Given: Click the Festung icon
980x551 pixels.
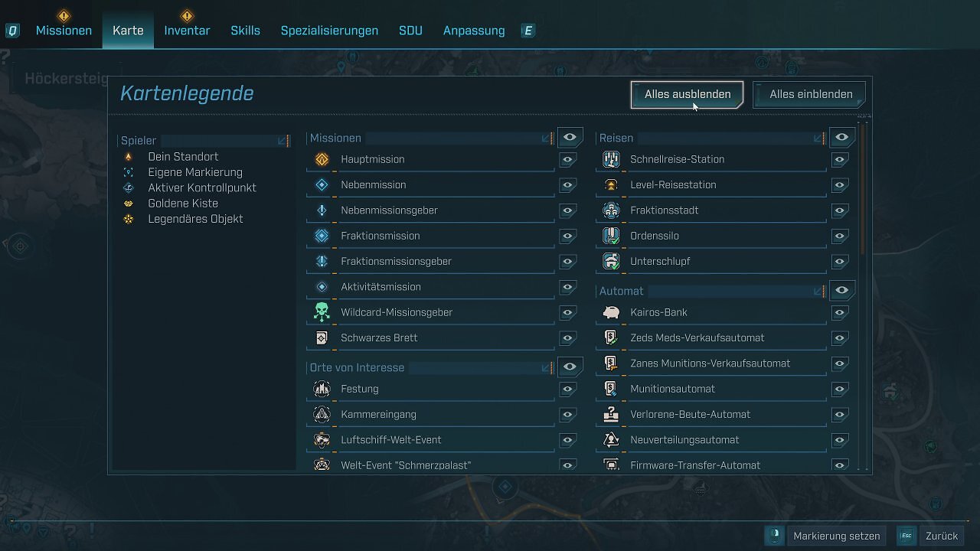Looking at the screenshot, I should click(322, 389).
